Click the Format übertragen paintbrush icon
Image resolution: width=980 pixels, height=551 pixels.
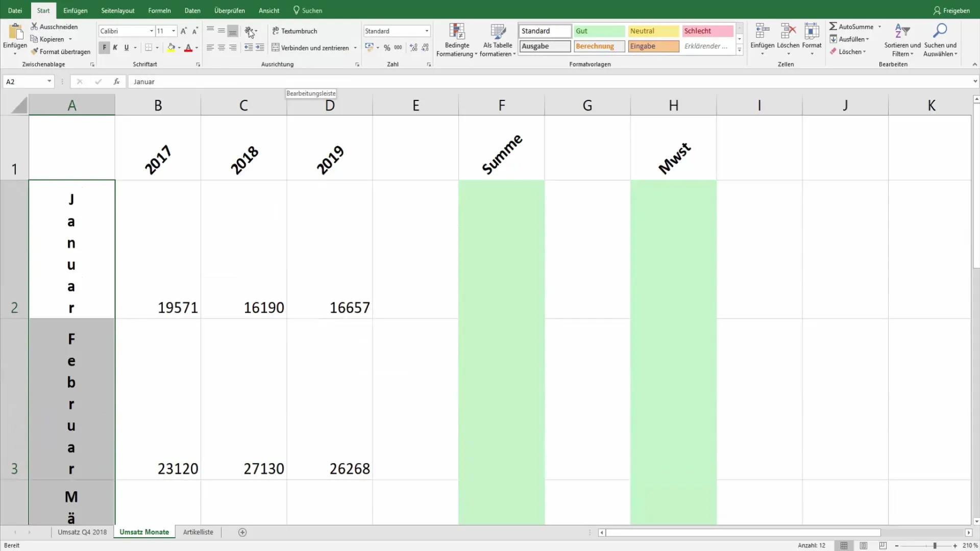coord(35,52)
